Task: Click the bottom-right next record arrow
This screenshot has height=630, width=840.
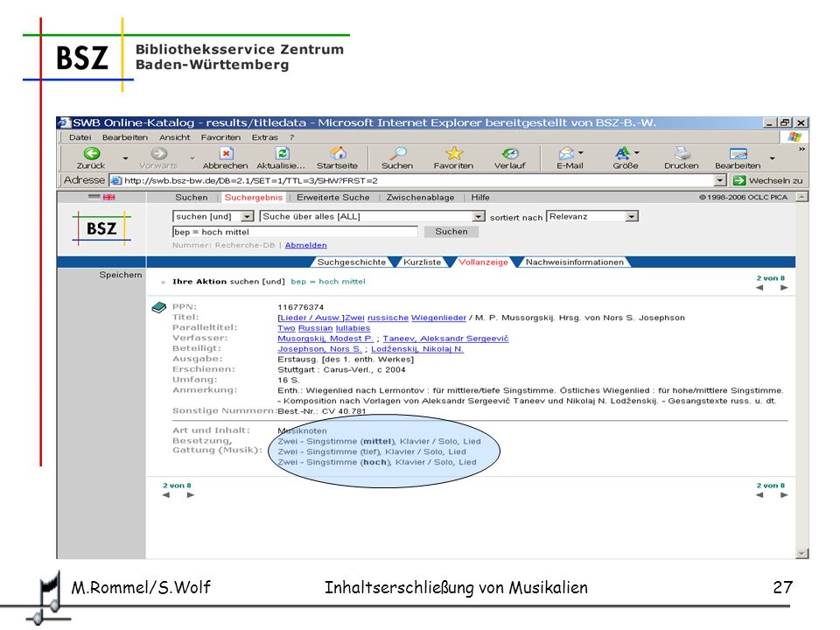Action: coord(784,495)
